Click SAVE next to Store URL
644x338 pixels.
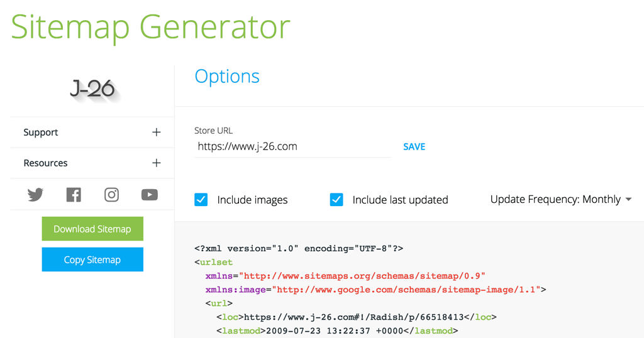tap(414, 146)
